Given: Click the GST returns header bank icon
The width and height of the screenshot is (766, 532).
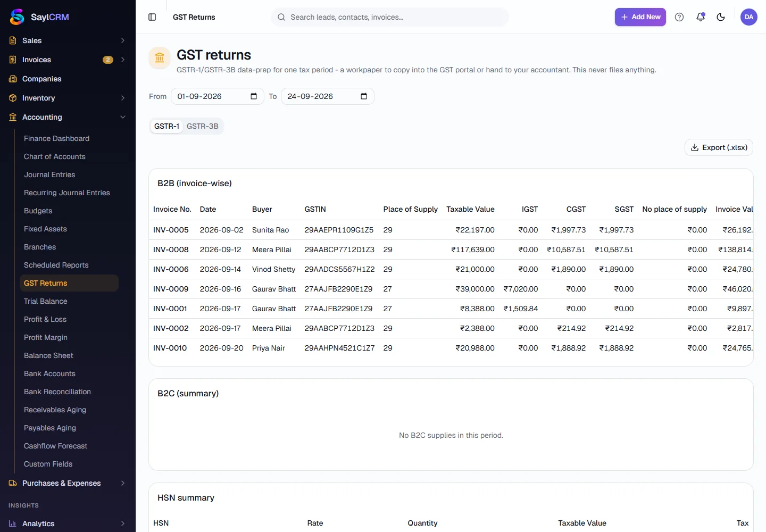Looking at the screenshot, I should tap(160, 57).
